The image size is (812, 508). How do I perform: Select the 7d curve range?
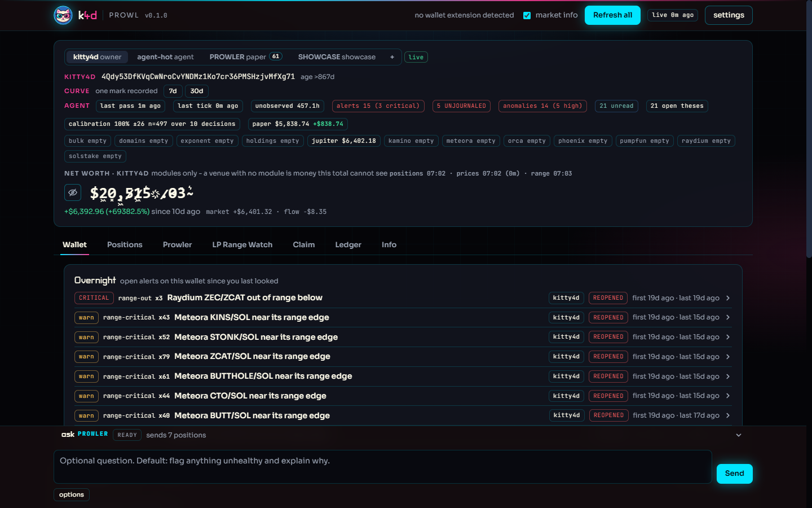tap(173, 91)
